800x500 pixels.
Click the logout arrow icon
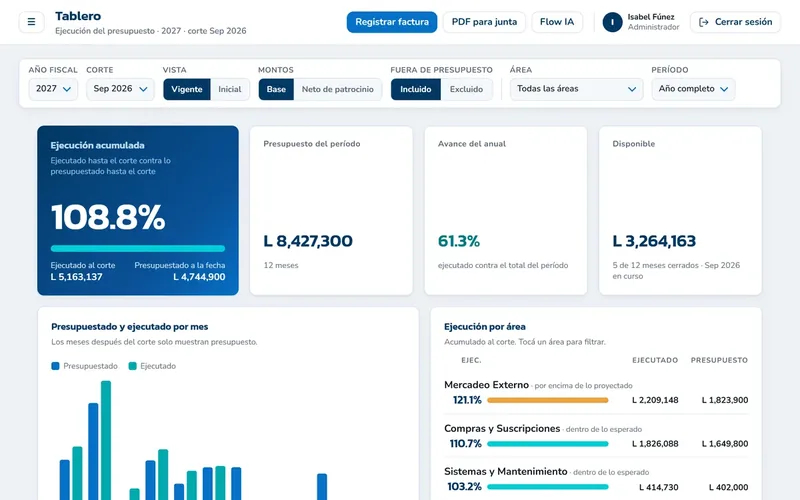(x=704, y=22)
